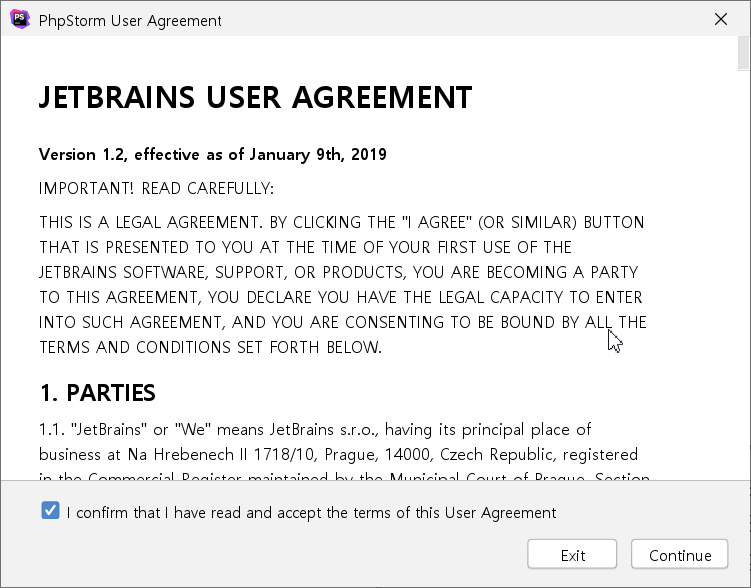The height and width of the screenshot is (588, 751).
Task: Click the line 'business at Na Hrebenech II 1718/10'
Action: (338, 454)
